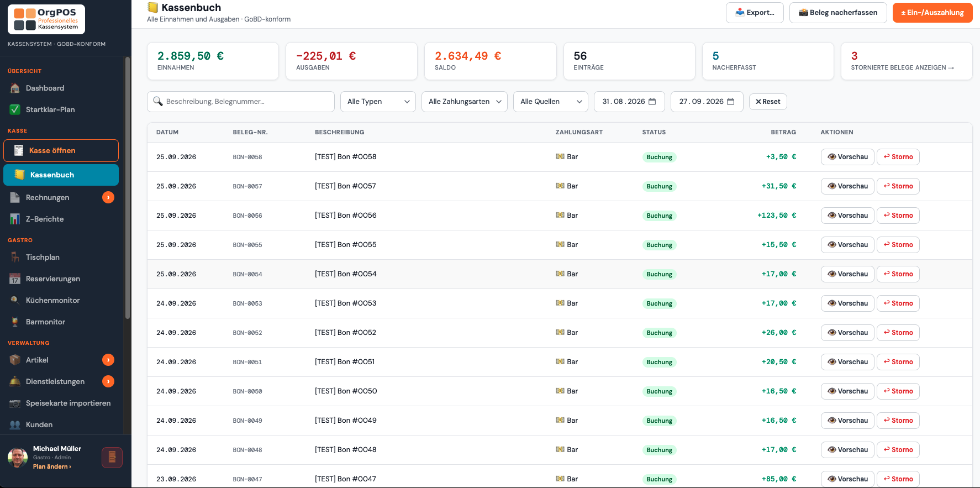The height and width of the screenshot is (488, 980).
Task: Go to Kasse öffnen
Action: tap(61, 150)
